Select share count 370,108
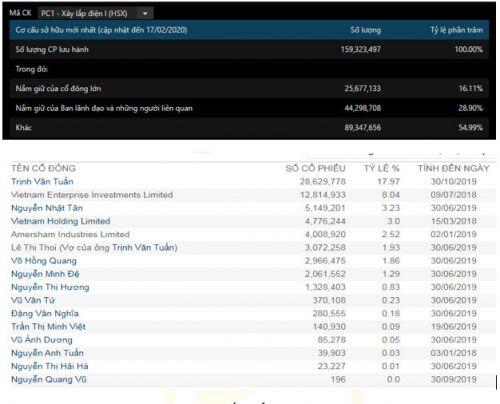Viewport: 500px width, 404px height. 329,300
